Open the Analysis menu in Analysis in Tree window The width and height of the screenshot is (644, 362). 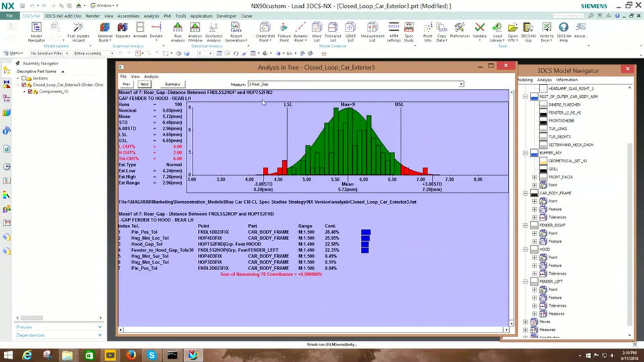coord(151,76)
